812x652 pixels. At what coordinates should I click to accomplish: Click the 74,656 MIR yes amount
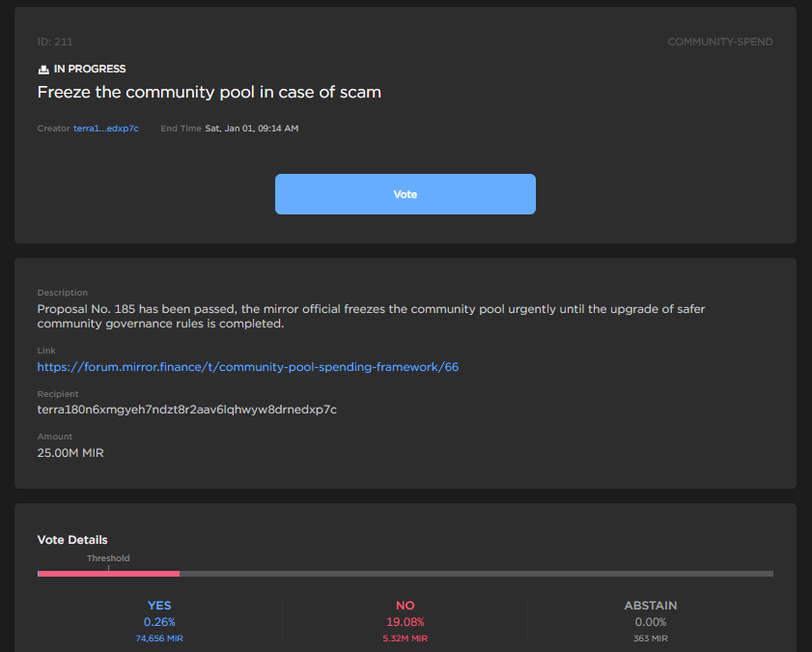point(159,638)
